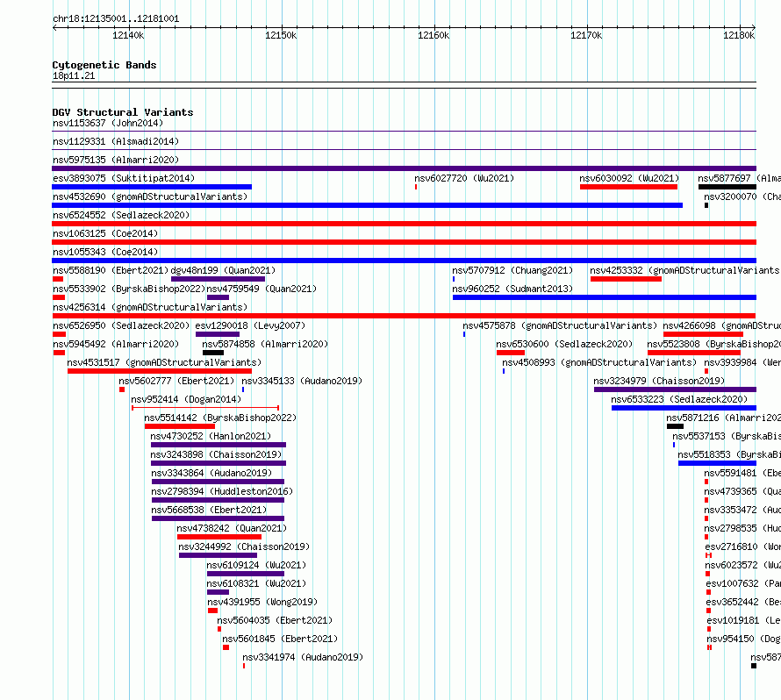Click nsv2798394 (Huddleston2016) label

[222, 491]
